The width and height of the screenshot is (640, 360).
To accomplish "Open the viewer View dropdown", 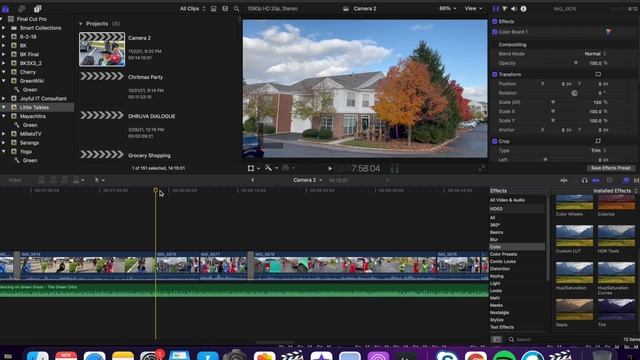I will (473, 9).
